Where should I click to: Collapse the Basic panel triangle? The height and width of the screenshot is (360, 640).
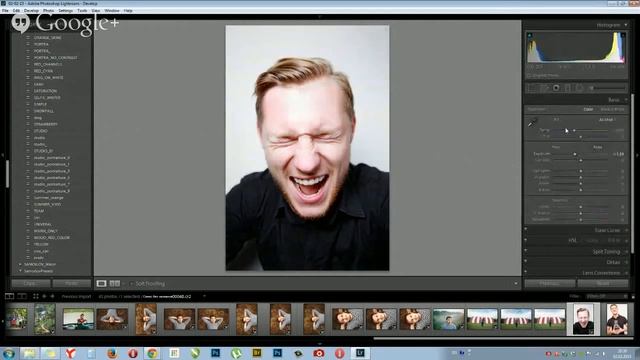point(626,100)
